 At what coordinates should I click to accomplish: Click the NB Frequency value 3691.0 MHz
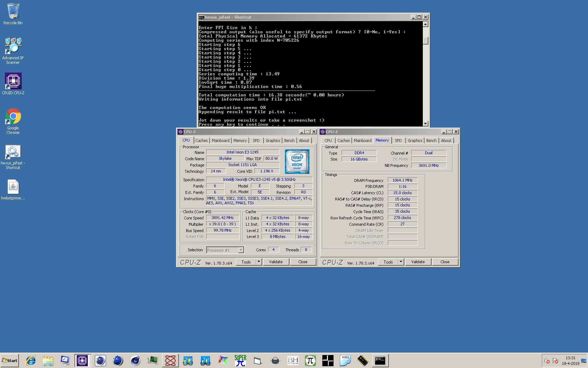[429, 165]
